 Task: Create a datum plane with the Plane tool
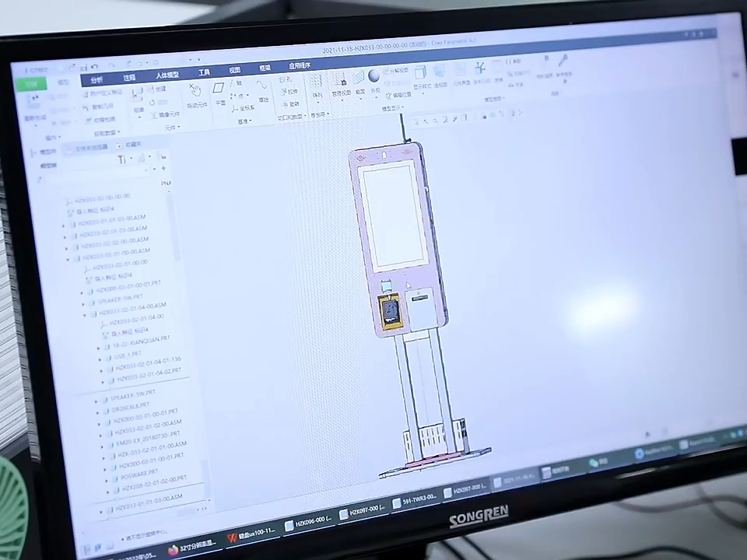coord(219,89)
